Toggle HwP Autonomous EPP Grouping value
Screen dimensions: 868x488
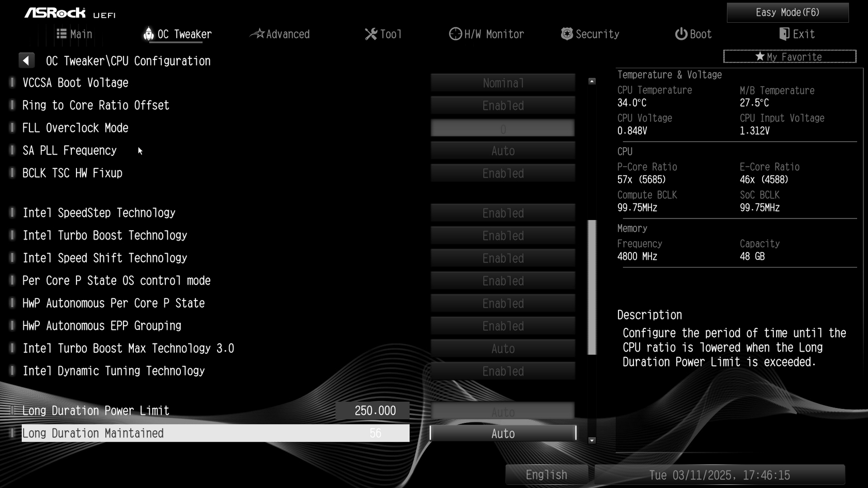503,326
